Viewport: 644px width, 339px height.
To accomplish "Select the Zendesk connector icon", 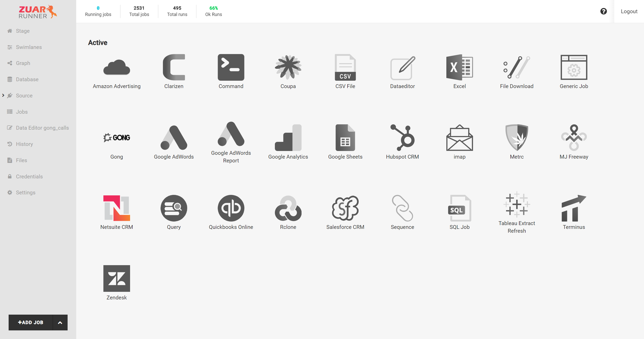I will pyautogui.click(x=116, y=278).
